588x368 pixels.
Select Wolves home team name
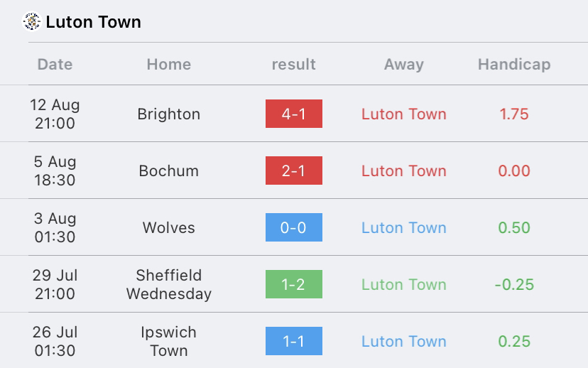(168, 227)
